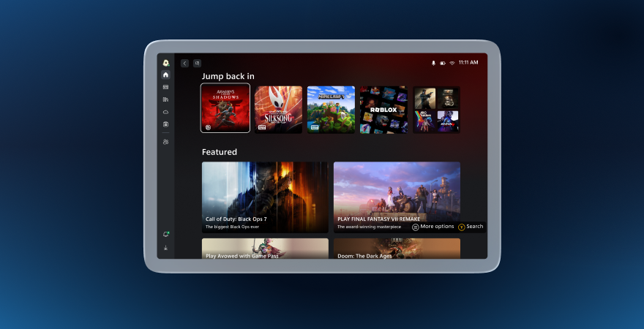
Task: Click 'The biggest Black Ops ever' subtitle
Action: pyautogui.click(x=232, y=227)
